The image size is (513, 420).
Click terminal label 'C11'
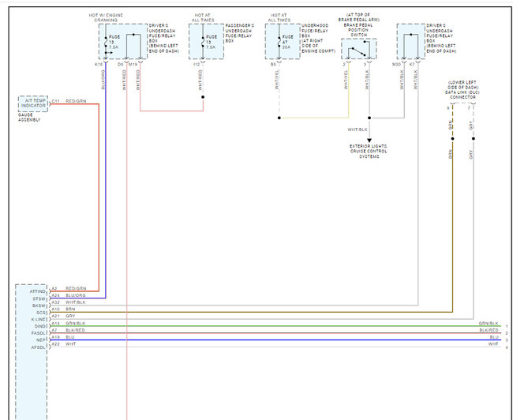[x=55, y=101]
